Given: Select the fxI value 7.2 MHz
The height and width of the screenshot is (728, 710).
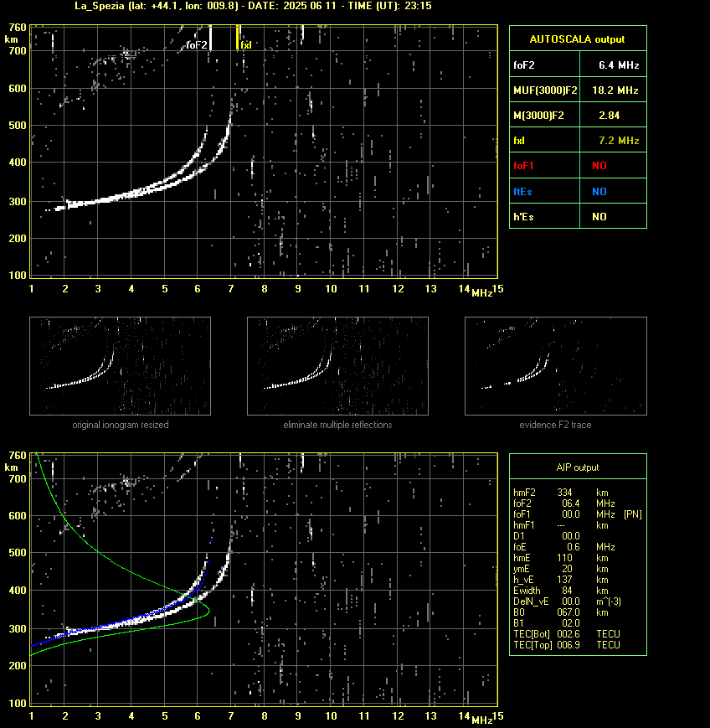Looking at the screenshot, I should tap(619, 141).
